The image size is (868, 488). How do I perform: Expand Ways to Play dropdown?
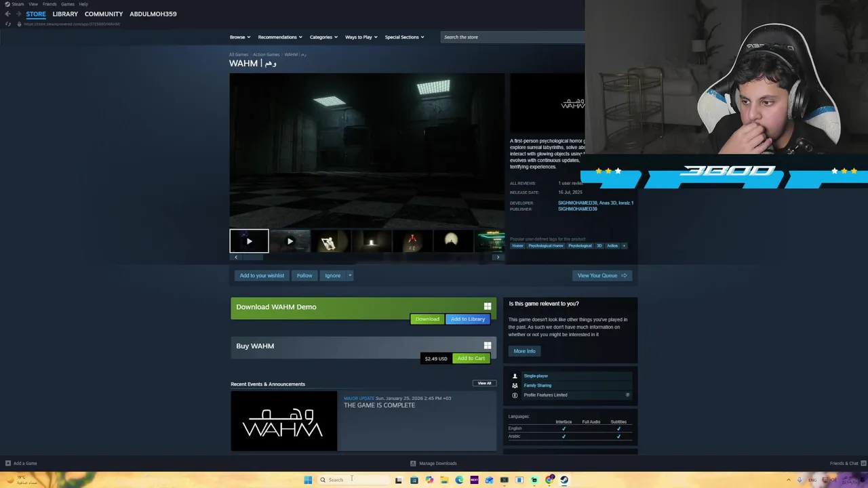361,37
